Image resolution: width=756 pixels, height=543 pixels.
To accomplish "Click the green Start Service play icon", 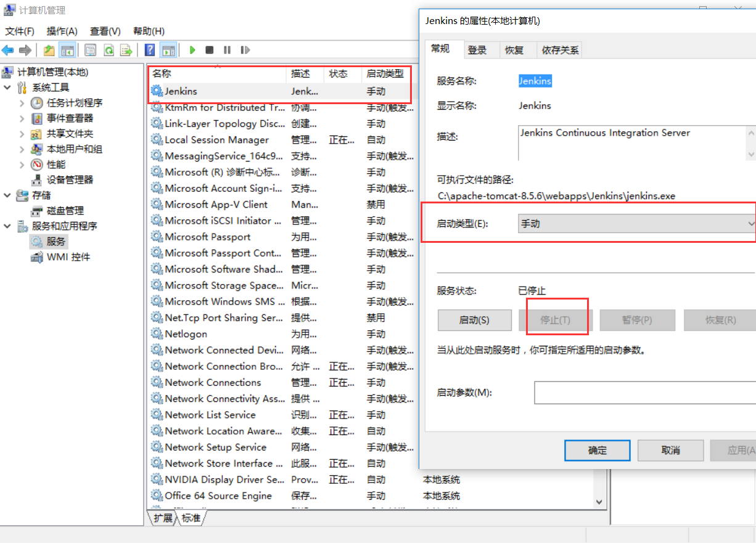I will coord(192,50).
